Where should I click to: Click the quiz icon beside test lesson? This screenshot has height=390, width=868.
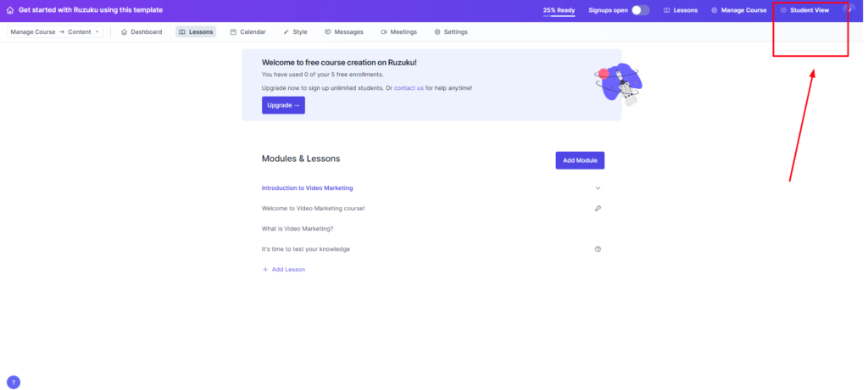pos(598,249)
